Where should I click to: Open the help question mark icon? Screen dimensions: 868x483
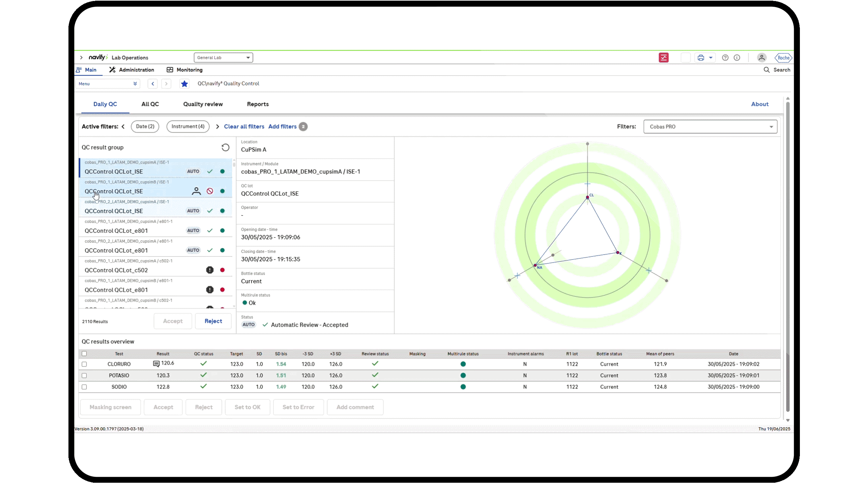[725, 58]
